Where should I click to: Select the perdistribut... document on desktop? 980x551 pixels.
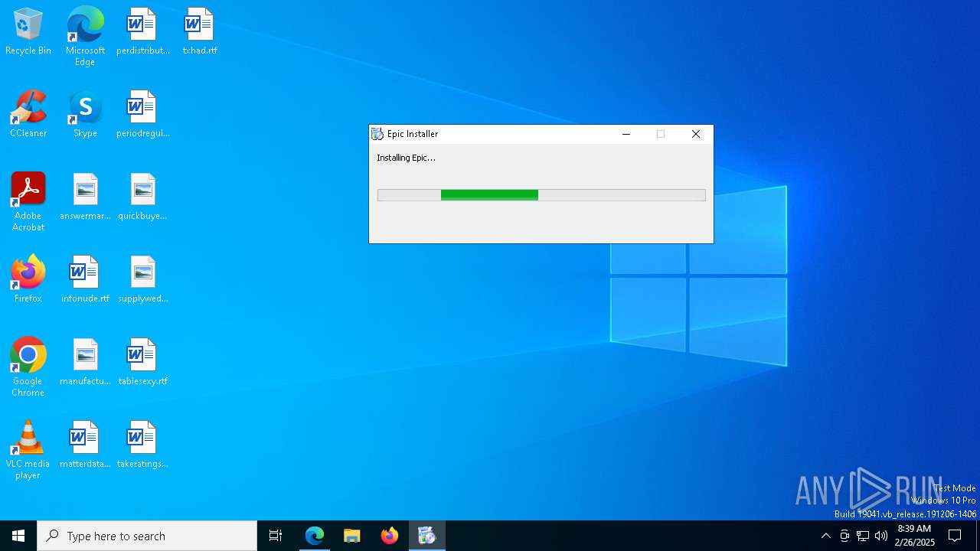tap(142, 32)
